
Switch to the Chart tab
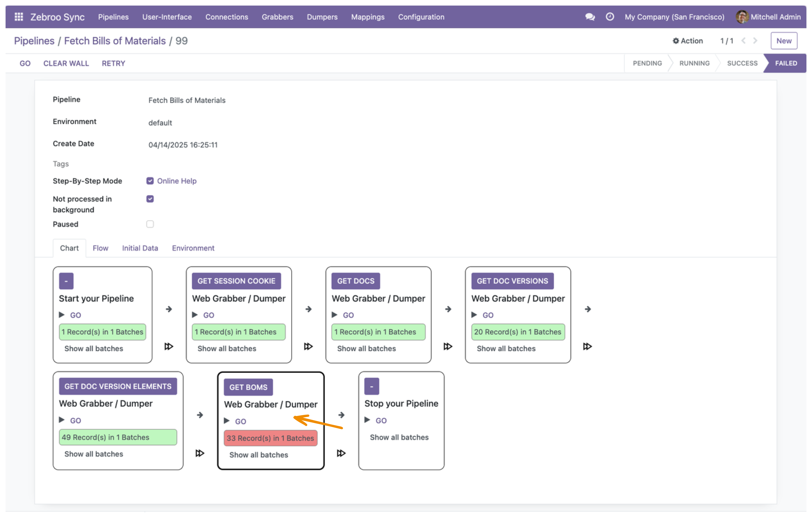pos(69,248)
